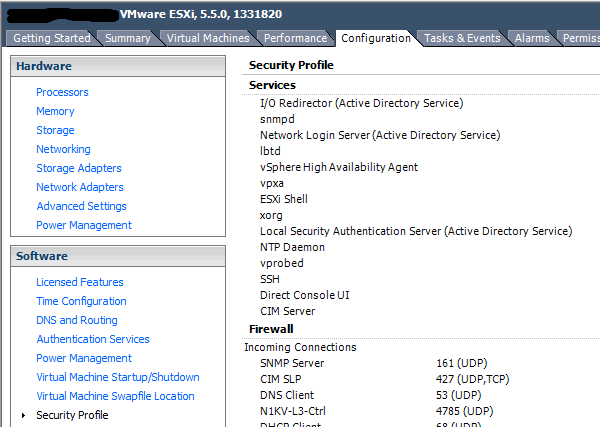The height and width of the screenshot is (427, 600).
Task: Switch to the Alarms tab
Action: click(x=531, y=38)
